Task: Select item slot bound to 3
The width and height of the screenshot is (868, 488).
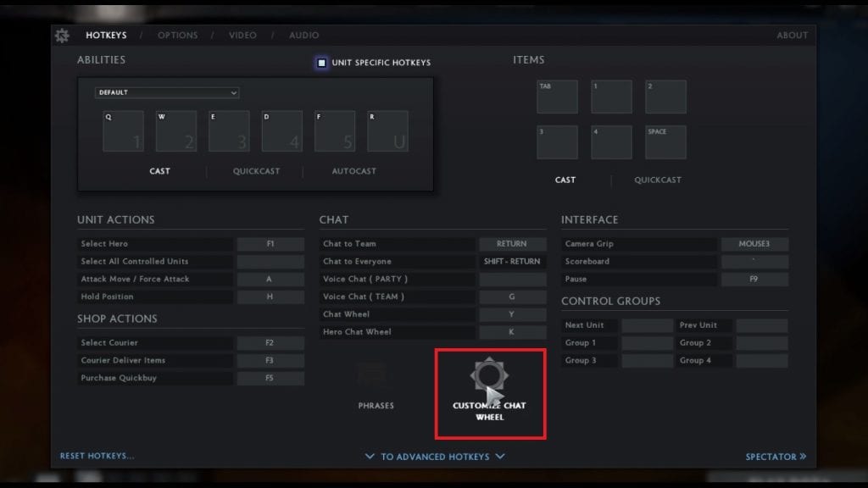Action: pyautogui.click(x=558, y=142)
